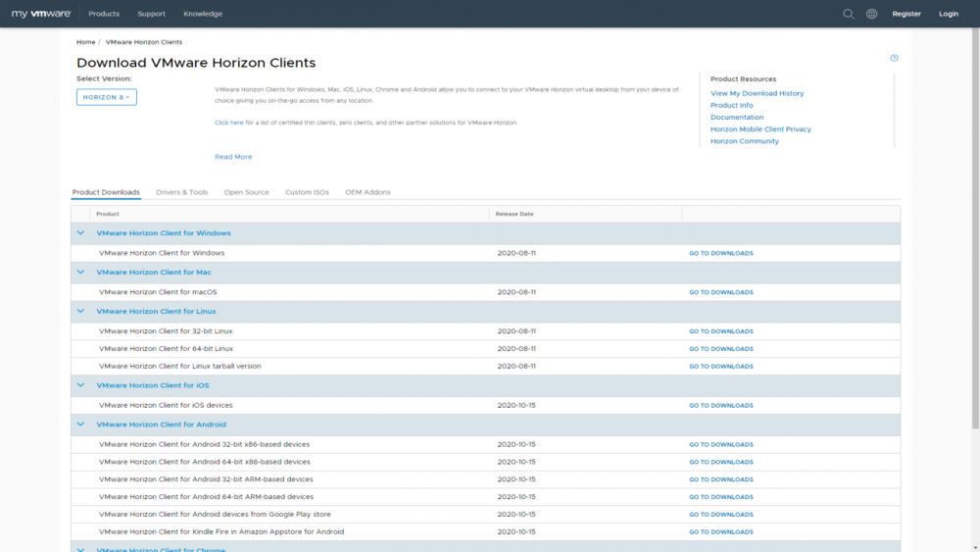
Task: Click VMware Horizon Client for Mac heading link
Action: [x=154, y=272]
